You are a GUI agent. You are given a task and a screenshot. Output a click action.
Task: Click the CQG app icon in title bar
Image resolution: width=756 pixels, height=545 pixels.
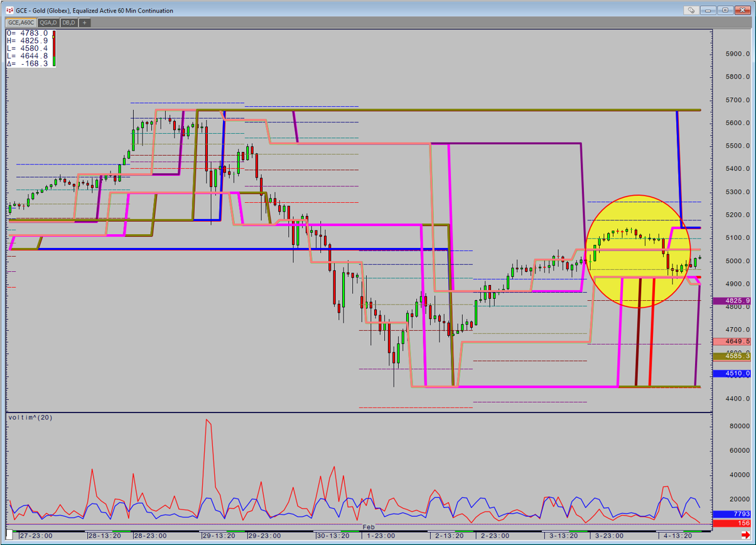pos(9,10)
